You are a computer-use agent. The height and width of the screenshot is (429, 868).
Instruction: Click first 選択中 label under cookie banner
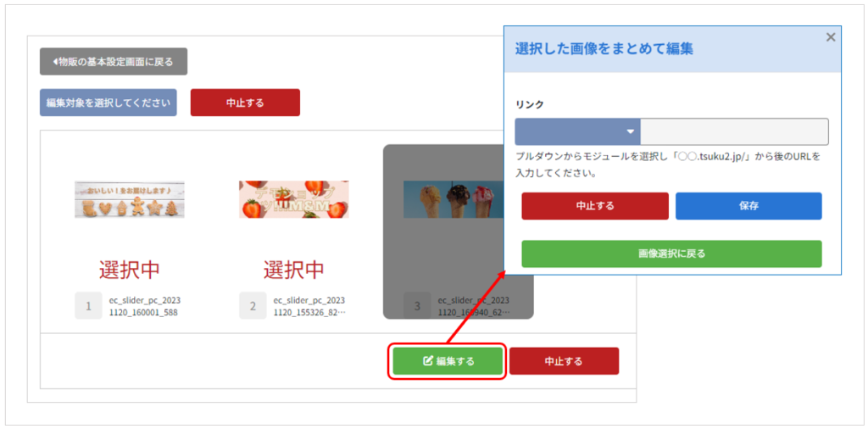click(x=130, y=270)
